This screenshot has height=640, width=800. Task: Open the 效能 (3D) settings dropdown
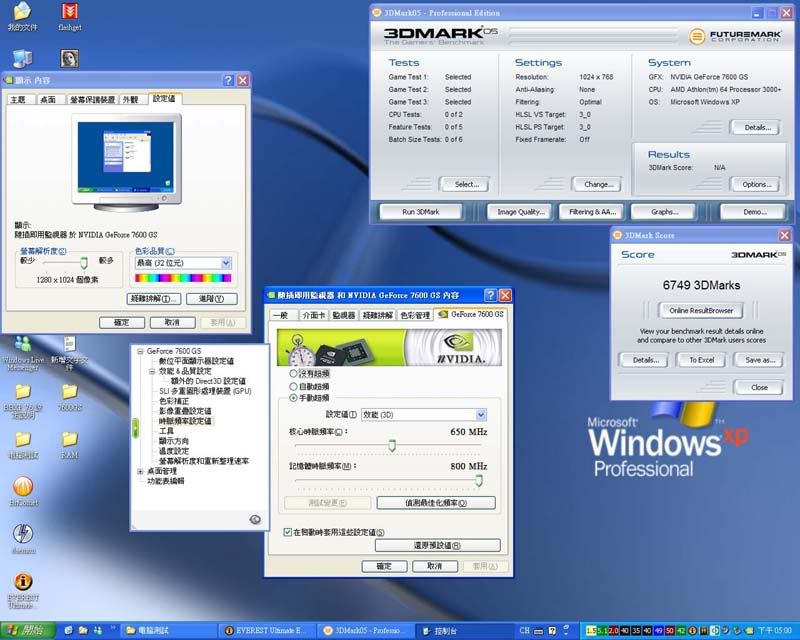[x=423, y=415]
